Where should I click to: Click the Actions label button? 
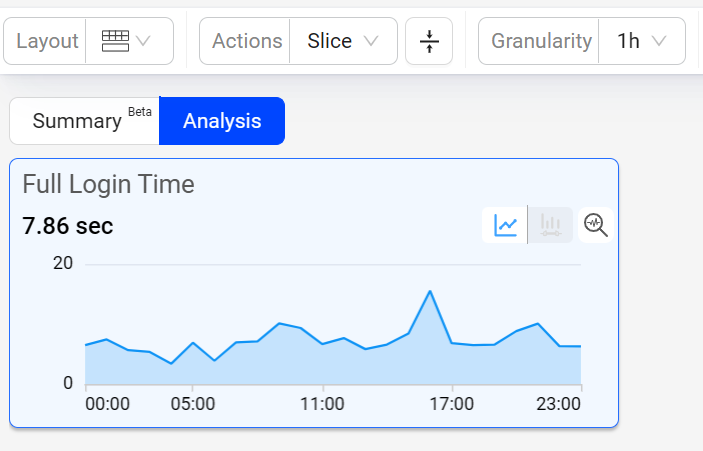(x=245, y=41)
